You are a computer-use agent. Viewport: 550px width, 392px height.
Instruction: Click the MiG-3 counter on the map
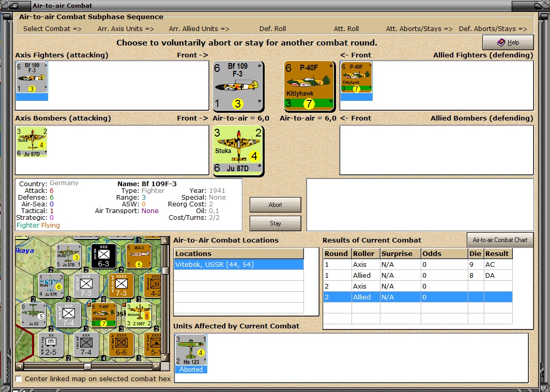[x=139, y=256]
